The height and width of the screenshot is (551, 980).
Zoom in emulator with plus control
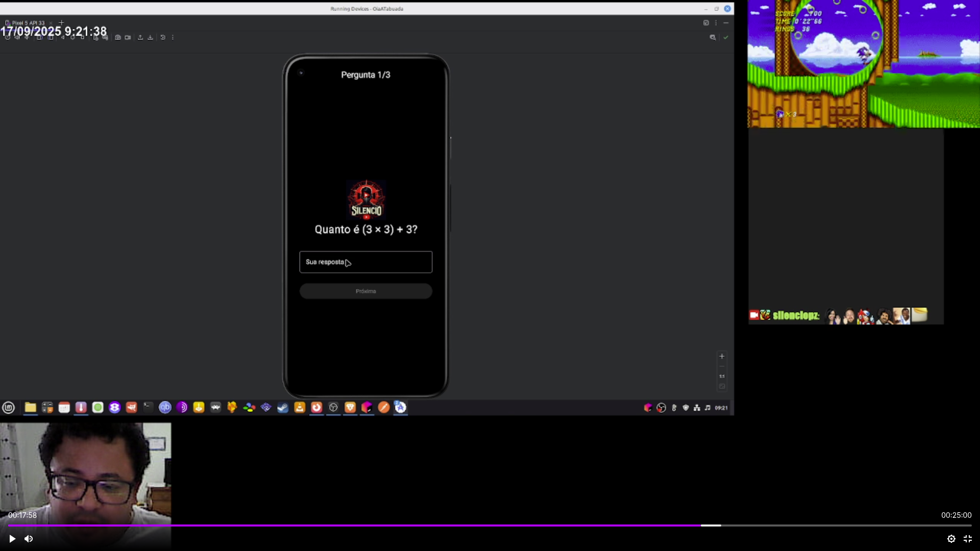pyautogui.click(x=722, y=356)
